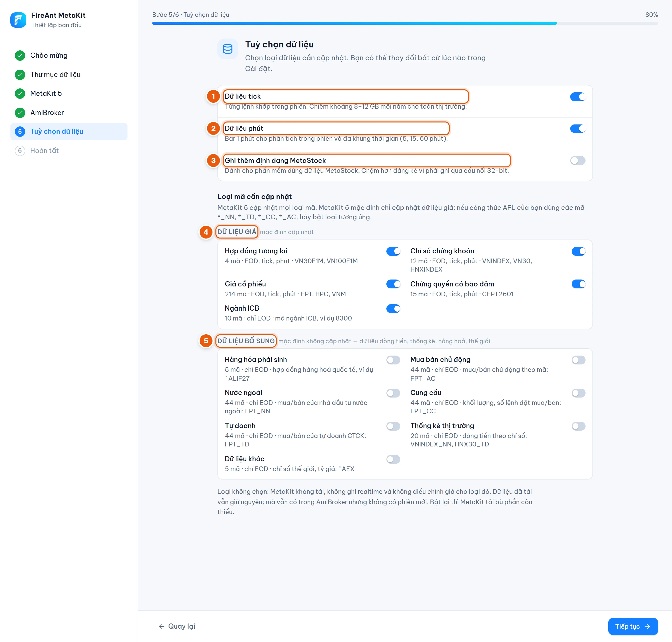Turn on Nước ngoài data

[393, 393]
